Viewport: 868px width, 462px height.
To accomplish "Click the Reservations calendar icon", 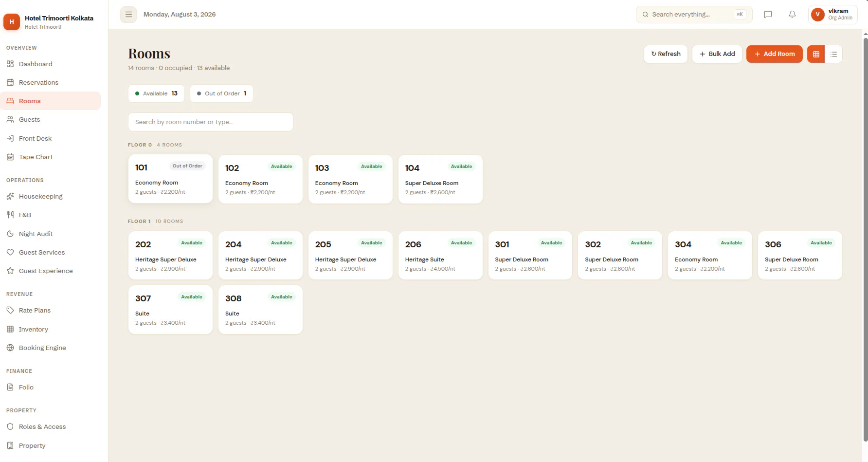I will (x=10, y=82).
